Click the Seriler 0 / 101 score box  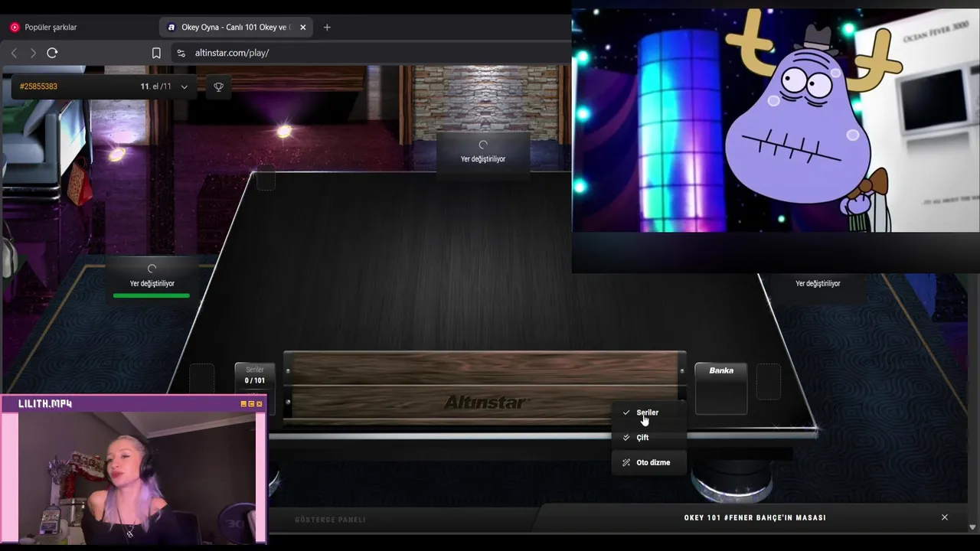tap(255, 377)
